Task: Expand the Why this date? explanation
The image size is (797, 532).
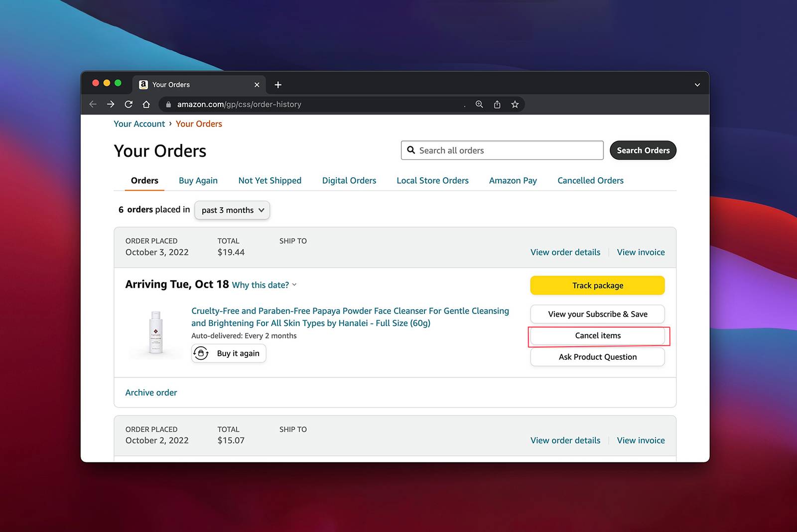Action: [264, 285]
